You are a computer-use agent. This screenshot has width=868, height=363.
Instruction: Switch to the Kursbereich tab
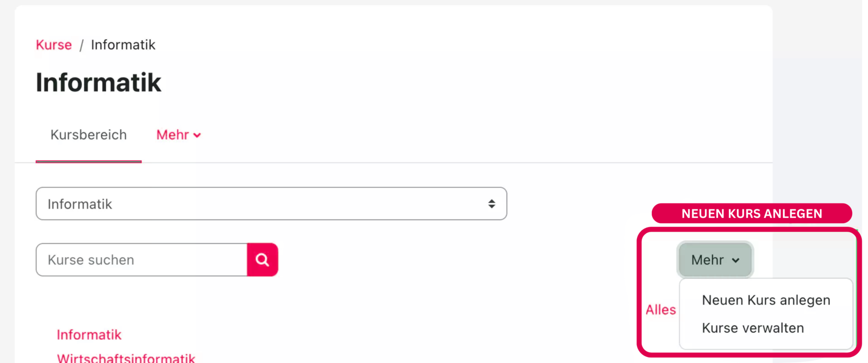(88, 135)
